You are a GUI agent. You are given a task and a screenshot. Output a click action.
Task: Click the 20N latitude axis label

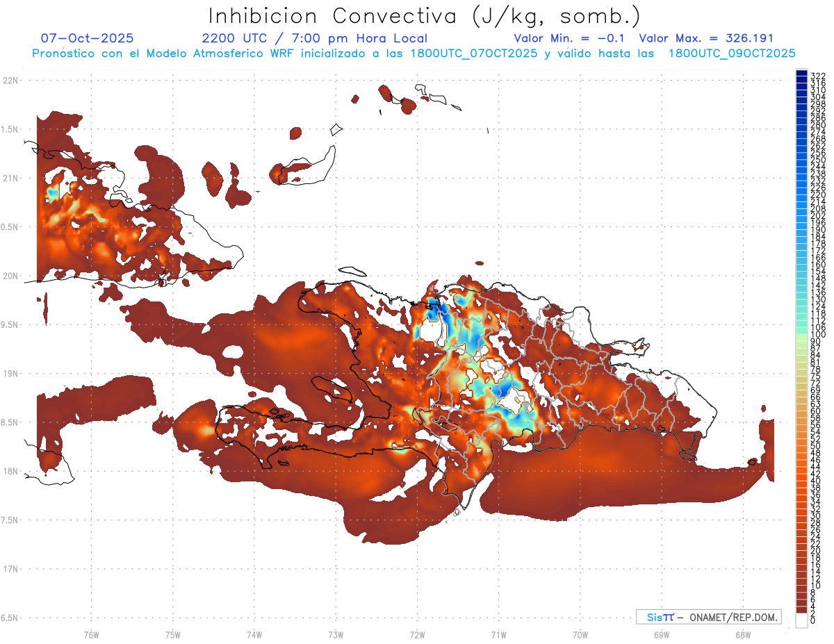[x=11, y=276]
